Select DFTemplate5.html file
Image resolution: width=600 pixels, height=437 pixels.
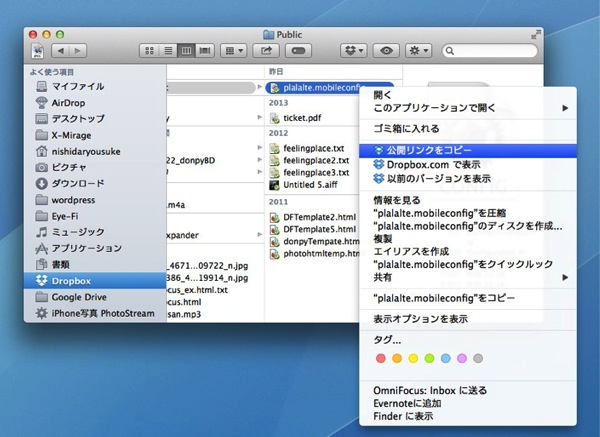(314, 230)
